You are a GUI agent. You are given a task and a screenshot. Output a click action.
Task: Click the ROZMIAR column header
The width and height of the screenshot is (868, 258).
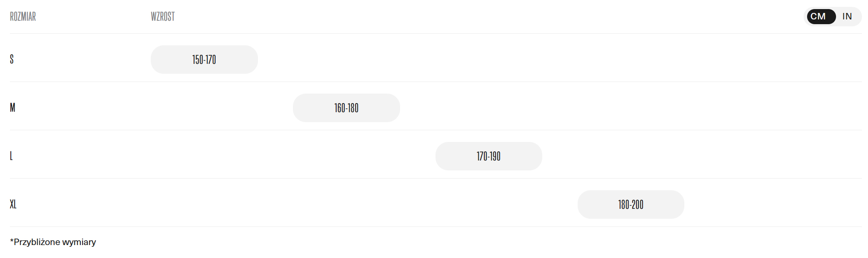23,16
